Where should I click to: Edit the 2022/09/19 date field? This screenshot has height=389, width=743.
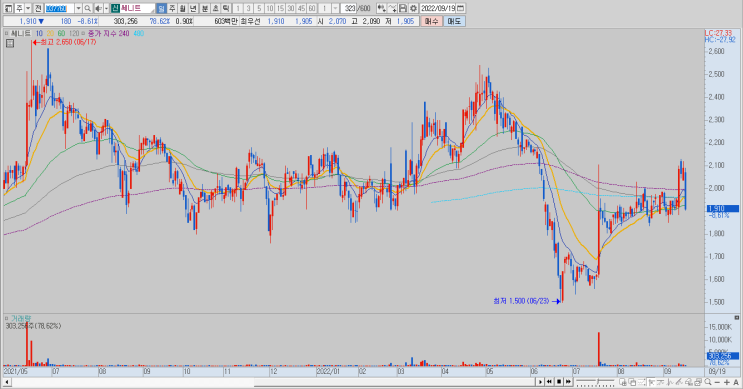[438, 9]
